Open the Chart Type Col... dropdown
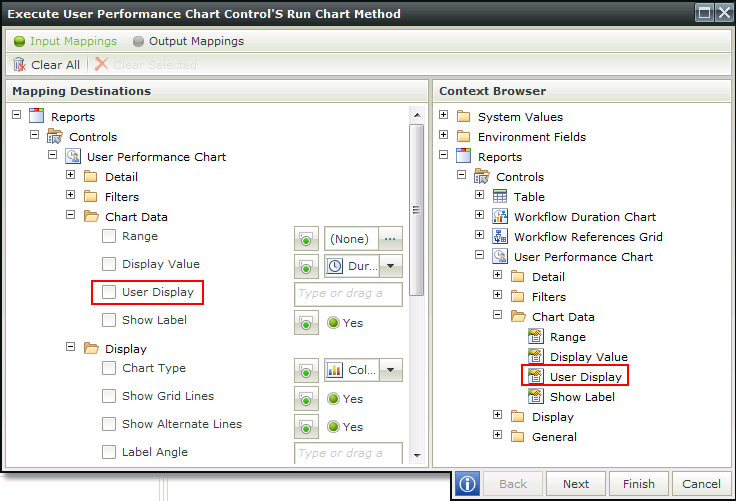736x501 pixels. 390,370
